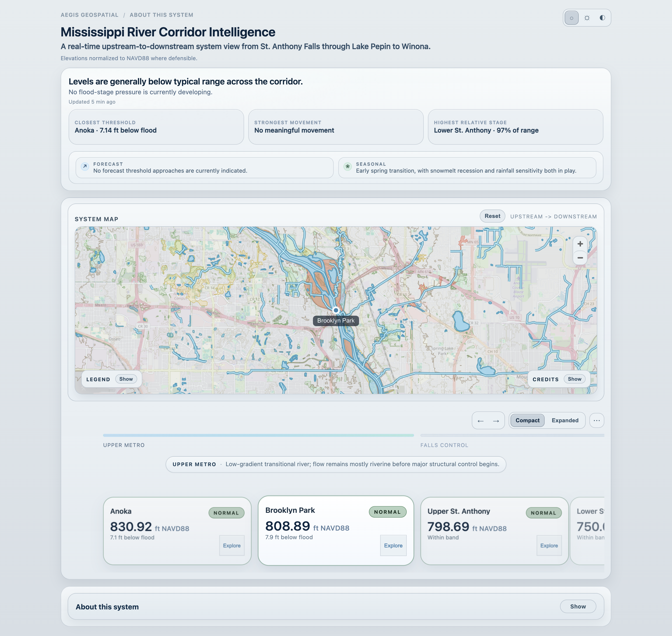672x636 pixels.
Task: Click the Brooklyn Park map marker dot
Action: coord(336,310)
